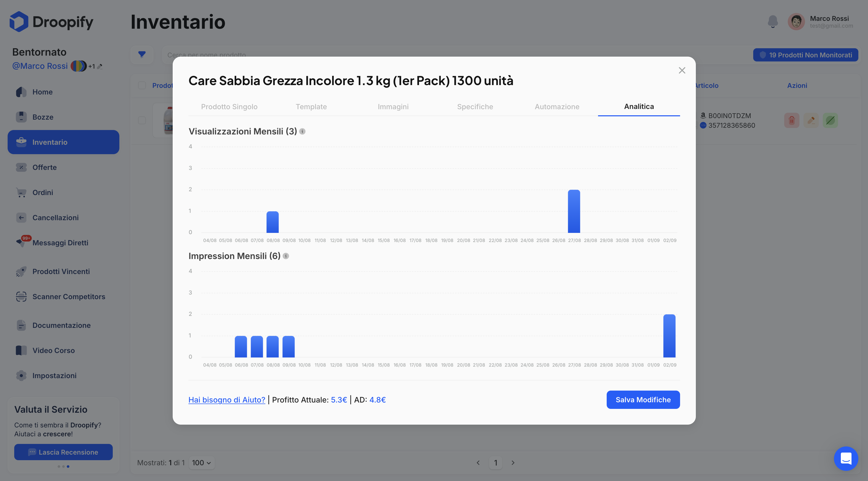The image size is (868, 481).
Task: Click the @Marco Rossi username link
Action: coord(40,66)
